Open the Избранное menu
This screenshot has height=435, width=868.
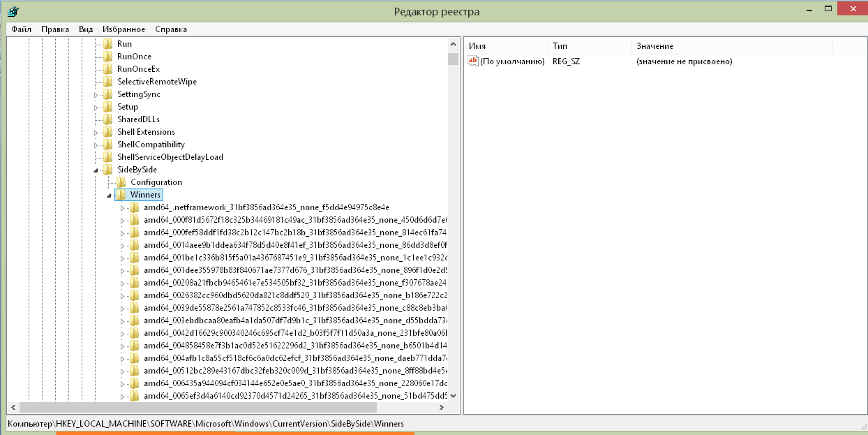[x=124, y=29]
